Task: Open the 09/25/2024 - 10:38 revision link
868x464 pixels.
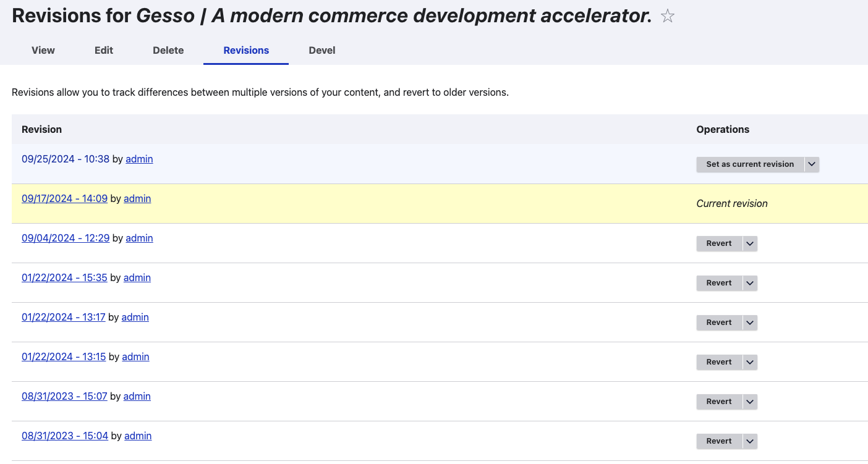Action: pos(66,159)
